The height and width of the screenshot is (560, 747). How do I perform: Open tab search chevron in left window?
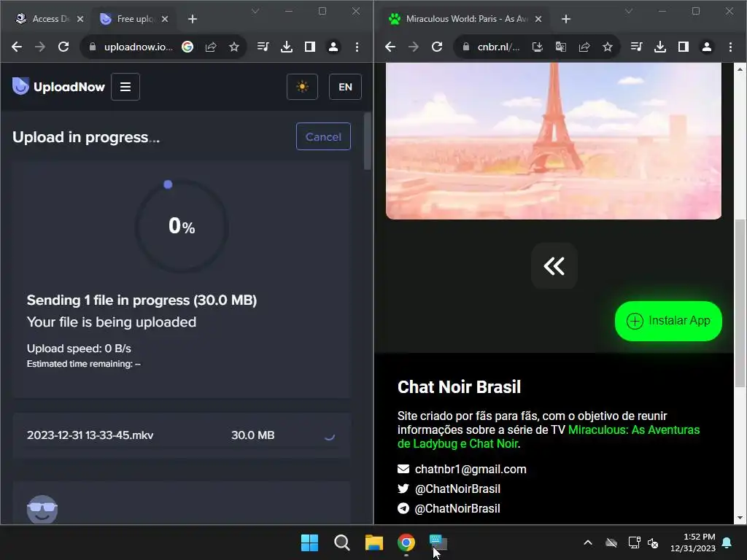[x=255, y=11]
